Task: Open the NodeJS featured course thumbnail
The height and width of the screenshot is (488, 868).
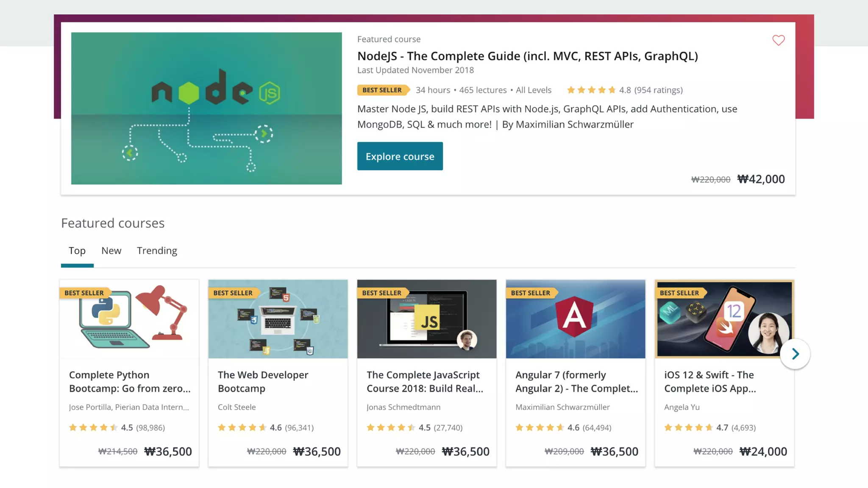Action: (206, 108)
